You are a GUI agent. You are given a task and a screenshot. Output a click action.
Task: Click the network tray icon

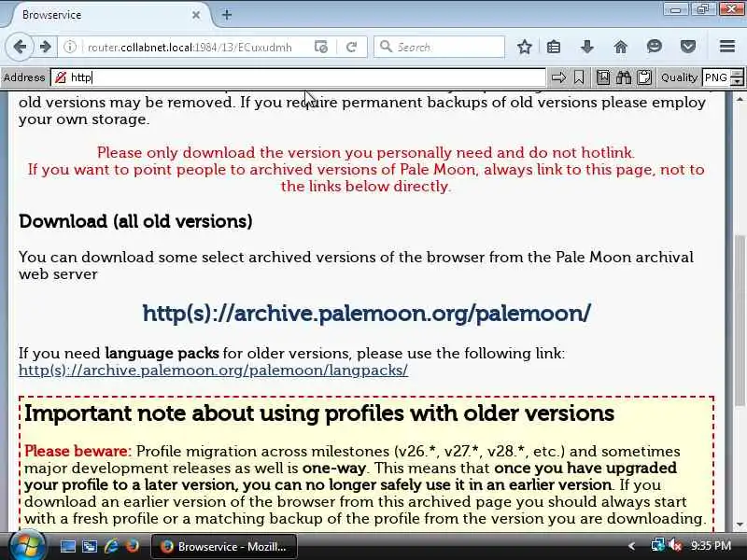[x=657, y=546]
